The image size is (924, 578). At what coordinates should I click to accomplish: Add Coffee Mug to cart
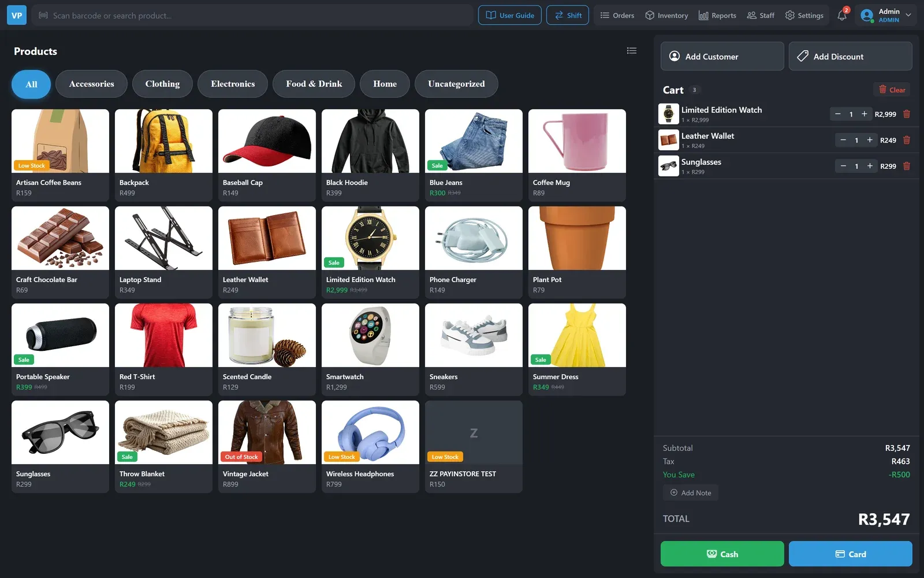(x=577, y=155)
